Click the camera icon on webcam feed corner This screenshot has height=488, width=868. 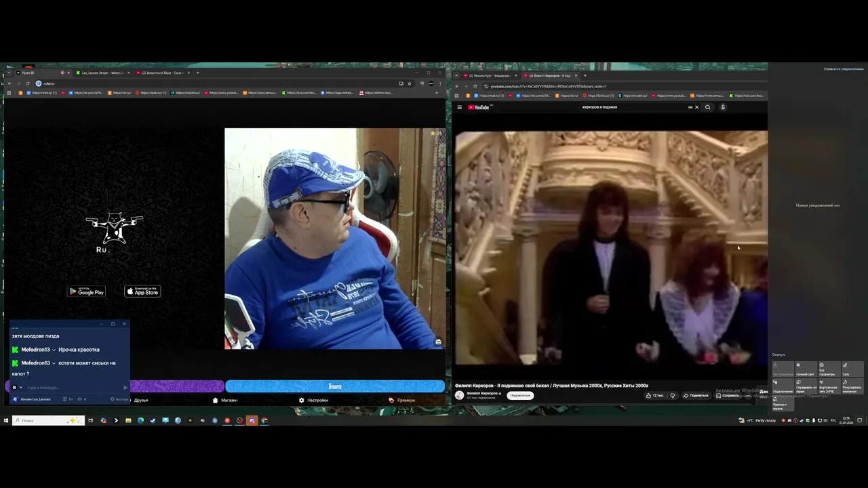439,342
